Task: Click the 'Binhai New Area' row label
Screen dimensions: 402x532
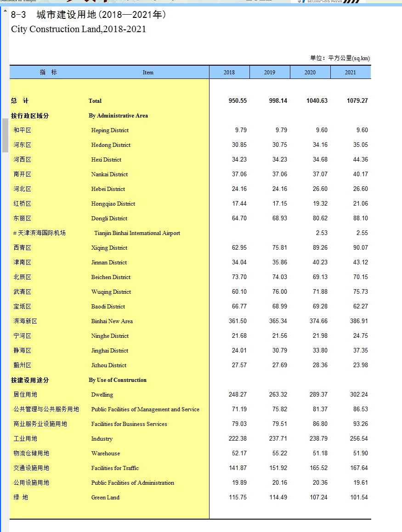Action: pos(112,321)
